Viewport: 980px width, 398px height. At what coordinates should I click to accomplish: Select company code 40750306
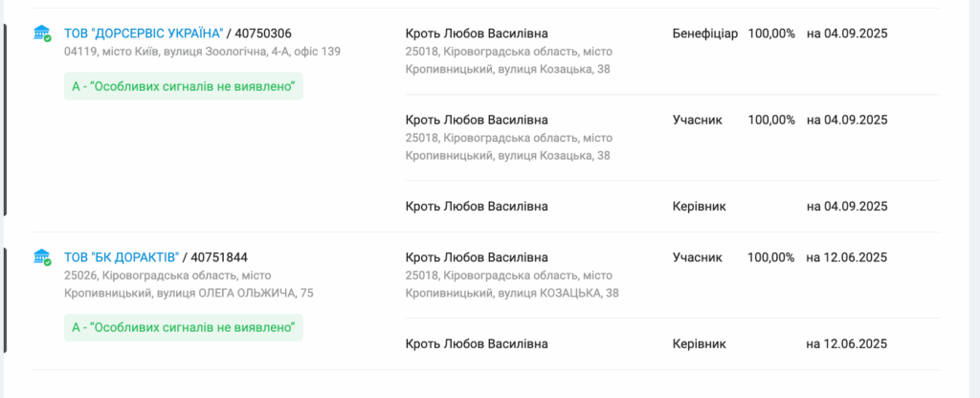click(x=263, y=33)
